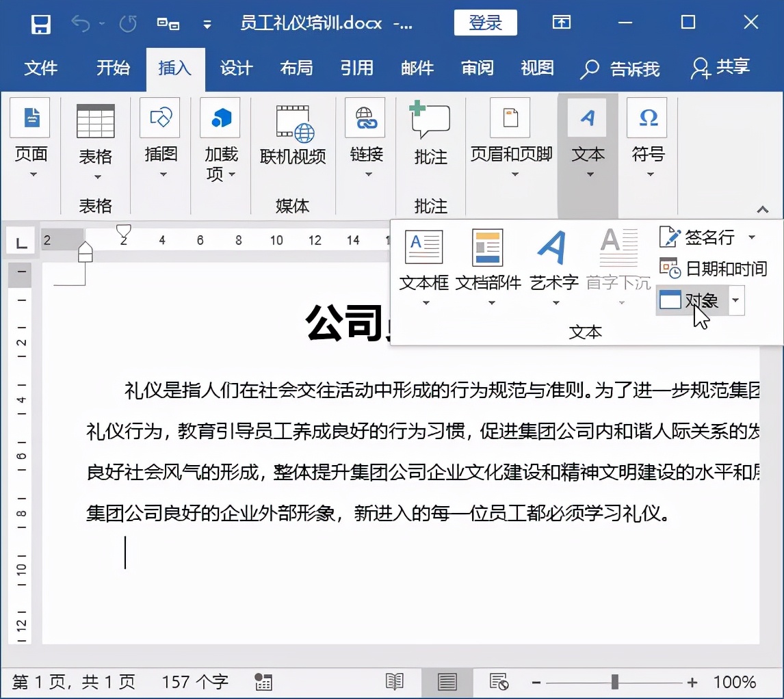This screenshot has width=784, height=699.
Task: Switch to the 设计 ribbon tab
Action: coord(236,68)
